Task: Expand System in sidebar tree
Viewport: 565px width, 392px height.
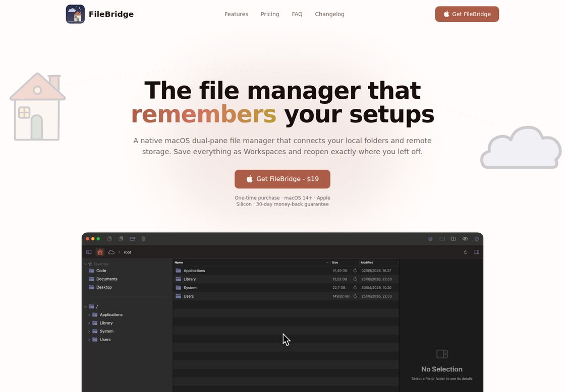Action: [x=89, y=331]
